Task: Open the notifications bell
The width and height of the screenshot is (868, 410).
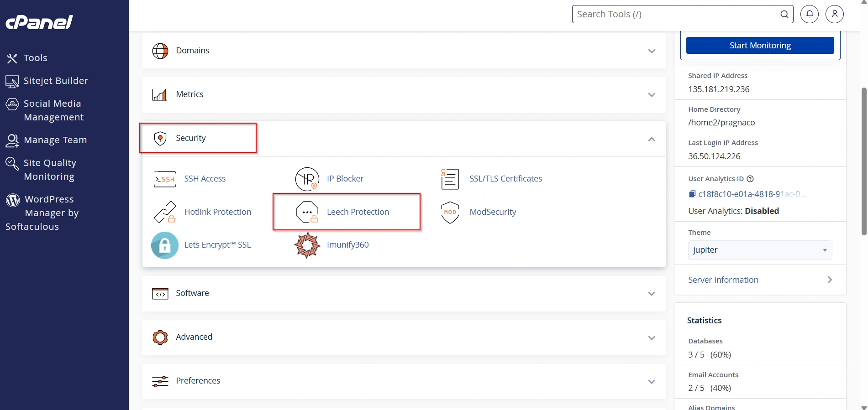Action: (810, 14)
